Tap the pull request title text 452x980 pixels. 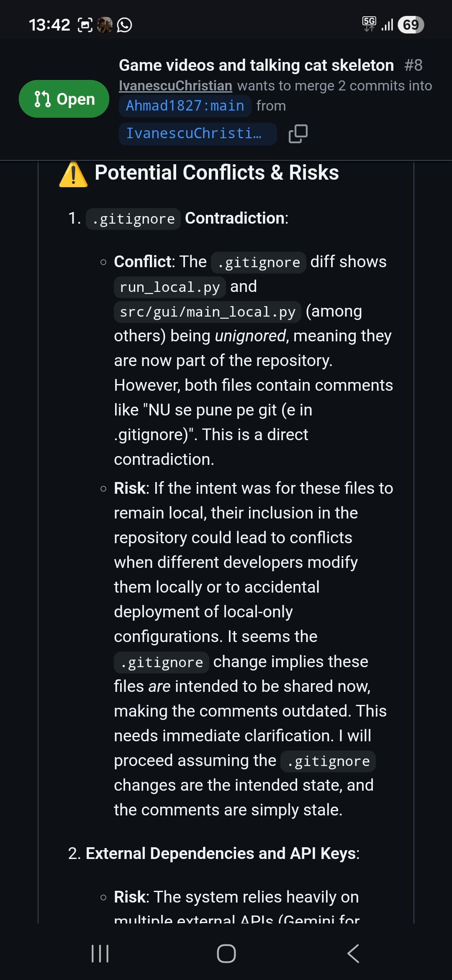coord(256,65)
